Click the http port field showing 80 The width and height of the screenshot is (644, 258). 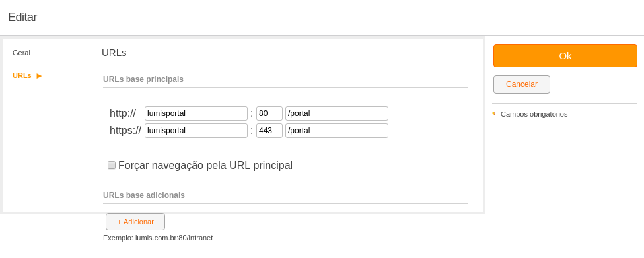tap(269, 113)
